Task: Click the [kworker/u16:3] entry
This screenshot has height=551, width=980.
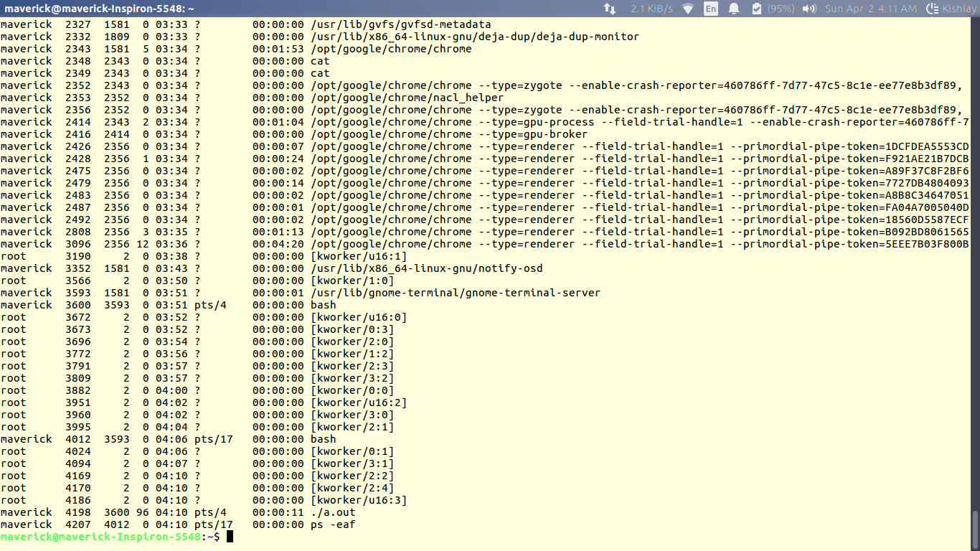Action: (x=359, y=500)
